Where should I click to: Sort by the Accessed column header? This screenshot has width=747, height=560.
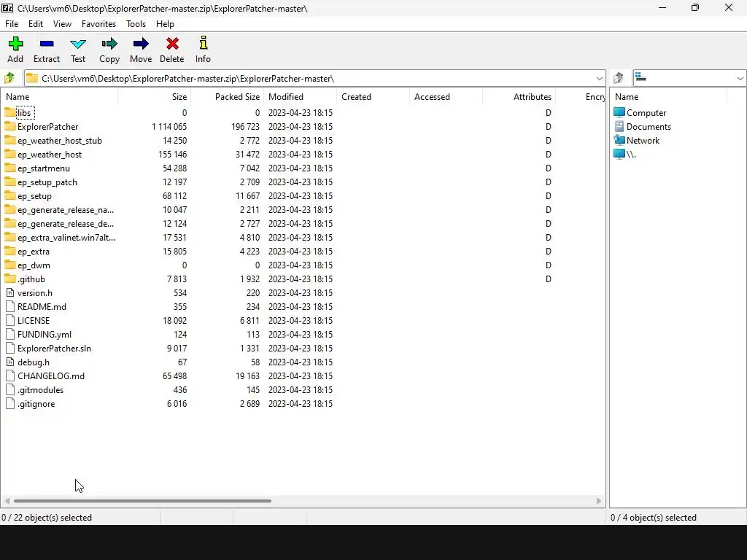coord(446,97)
